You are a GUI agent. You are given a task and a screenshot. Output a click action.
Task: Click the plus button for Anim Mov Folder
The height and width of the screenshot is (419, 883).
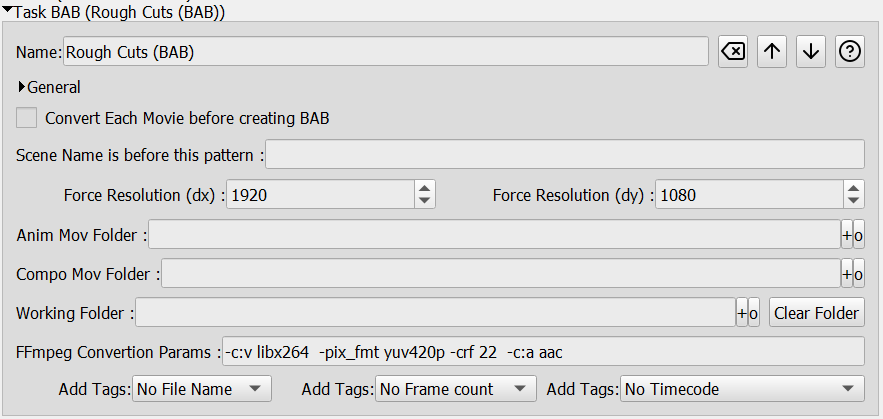(x=846, y=235)
